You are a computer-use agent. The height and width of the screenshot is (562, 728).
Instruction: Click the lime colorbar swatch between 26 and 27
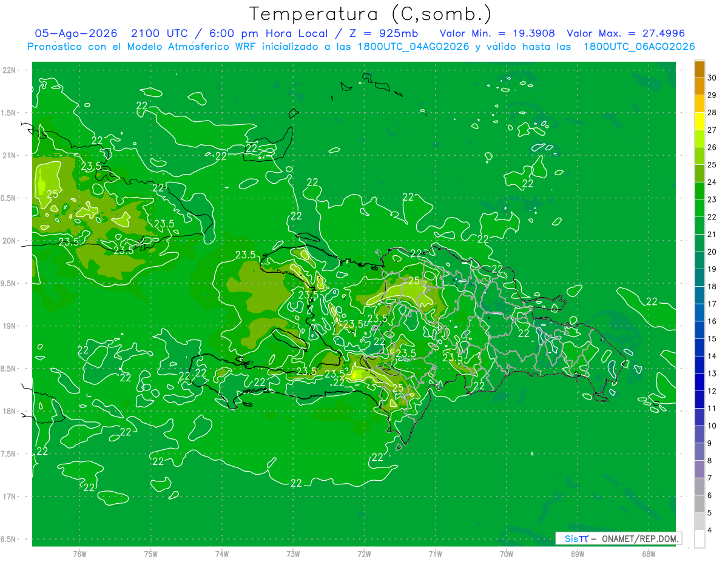coord(699,139)
